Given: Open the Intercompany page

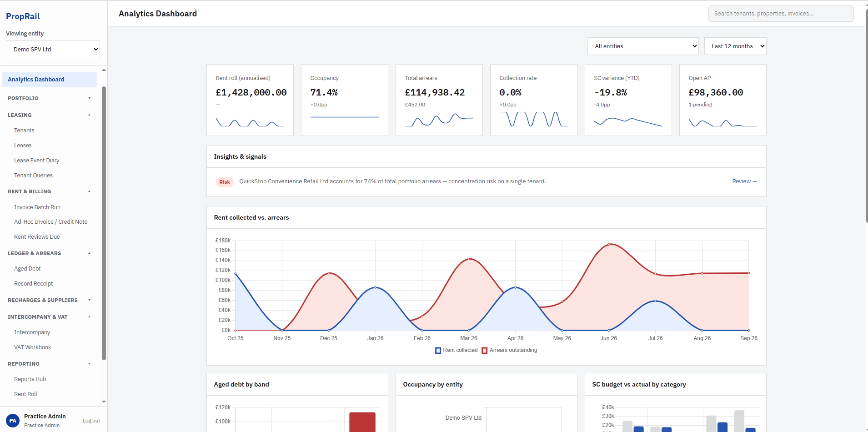Looking at the screenshot, I should coord(32,332).
